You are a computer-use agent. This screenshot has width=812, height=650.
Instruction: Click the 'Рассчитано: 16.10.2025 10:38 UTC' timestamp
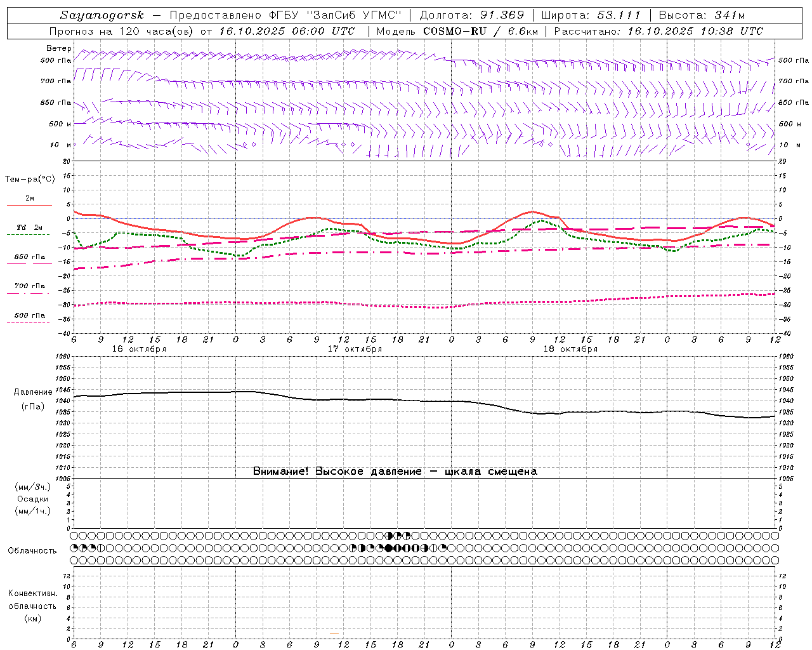(658, 31)
